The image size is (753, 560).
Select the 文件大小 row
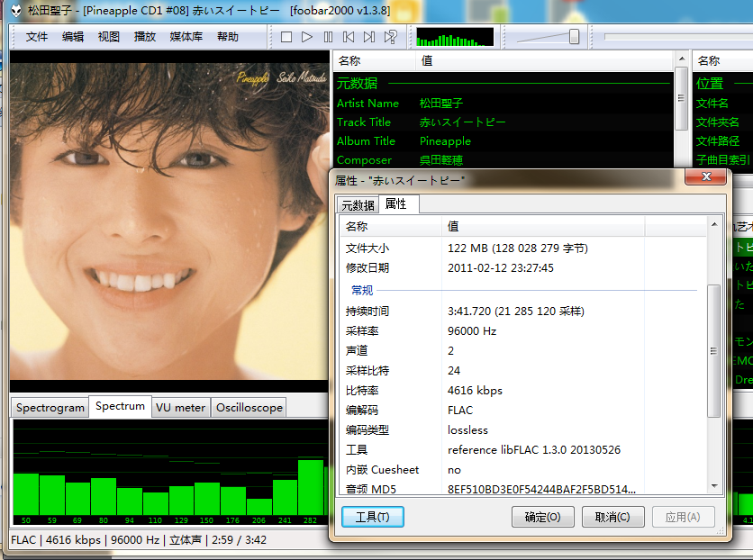pos(523,248)
